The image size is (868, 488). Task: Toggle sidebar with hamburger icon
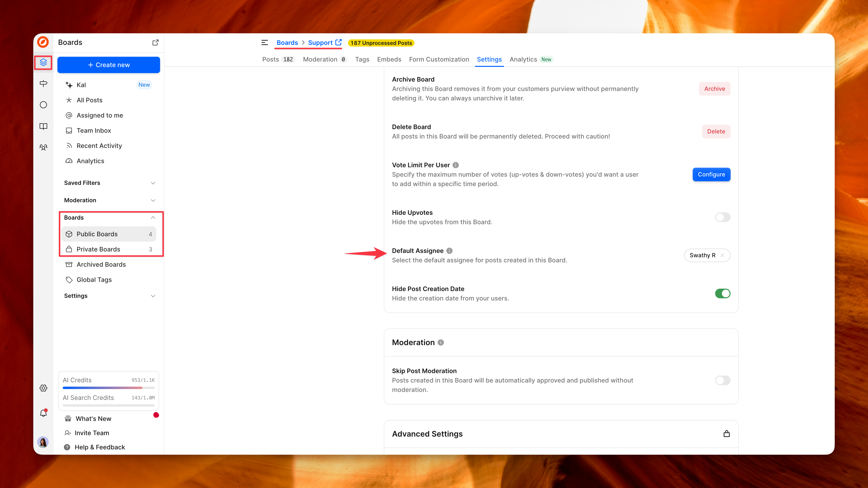point(264,42)
